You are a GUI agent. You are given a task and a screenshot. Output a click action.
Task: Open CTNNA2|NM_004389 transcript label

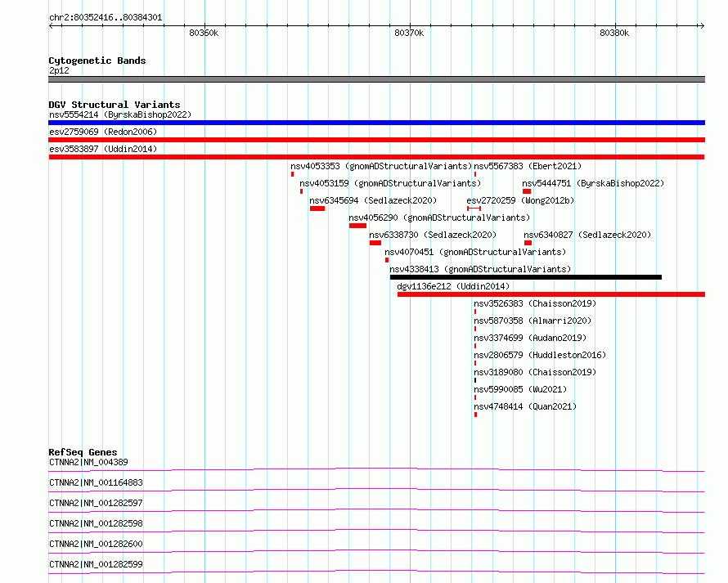pyautogui.click(x=88, y=462)
